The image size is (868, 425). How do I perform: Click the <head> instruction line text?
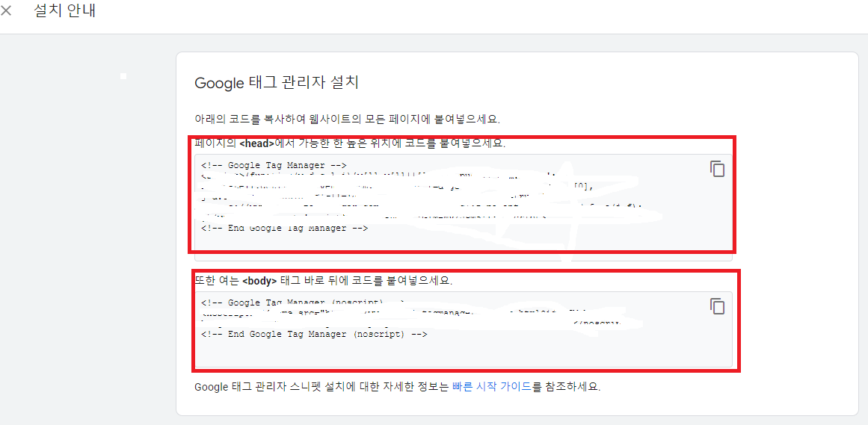pos(350,143)
